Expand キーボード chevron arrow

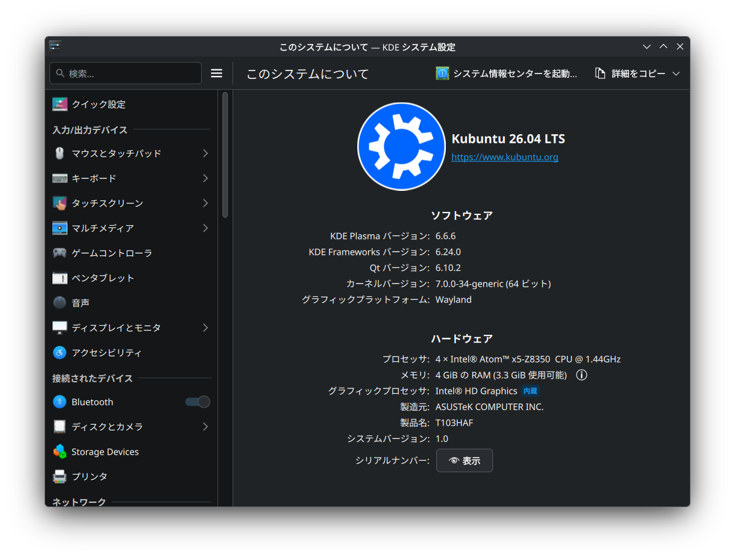click(x=205, y=178)
